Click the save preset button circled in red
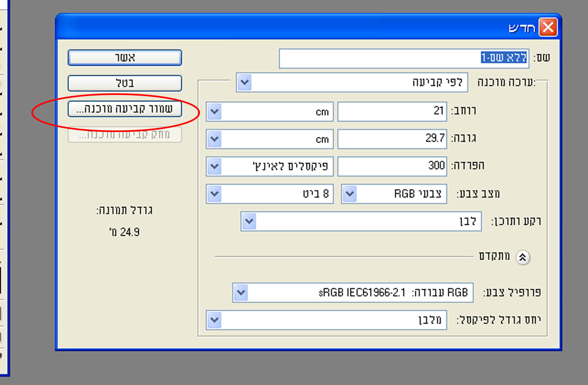588x385 pixels. pos(125,109)
